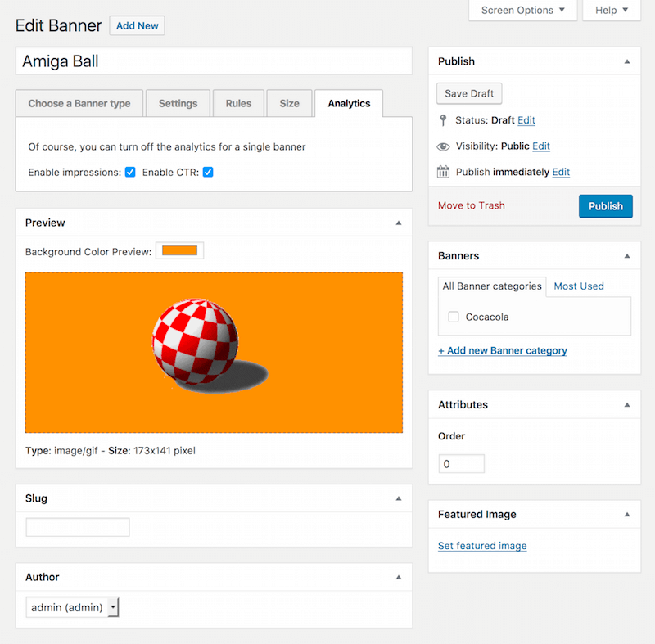Collapse the Preview panel using its triangle
This screenshot has height=644, width=655.
point(399,223)
